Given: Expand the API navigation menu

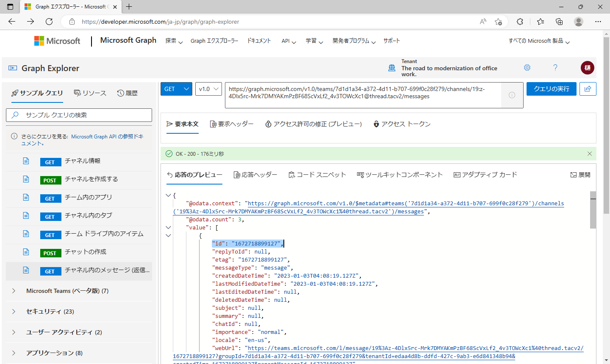Looking at the screenshot, I should [288, 41].
